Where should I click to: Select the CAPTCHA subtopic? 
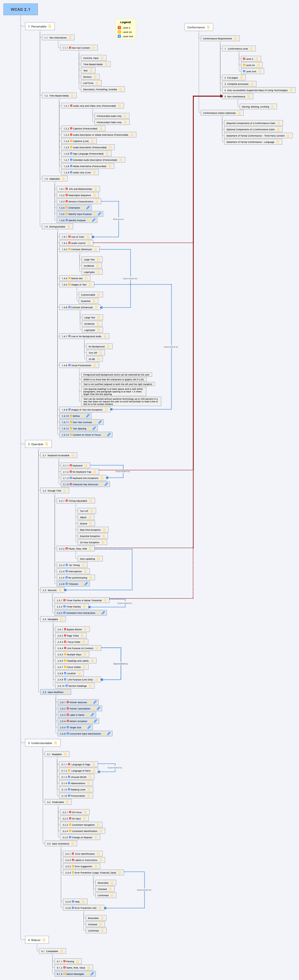91,83
